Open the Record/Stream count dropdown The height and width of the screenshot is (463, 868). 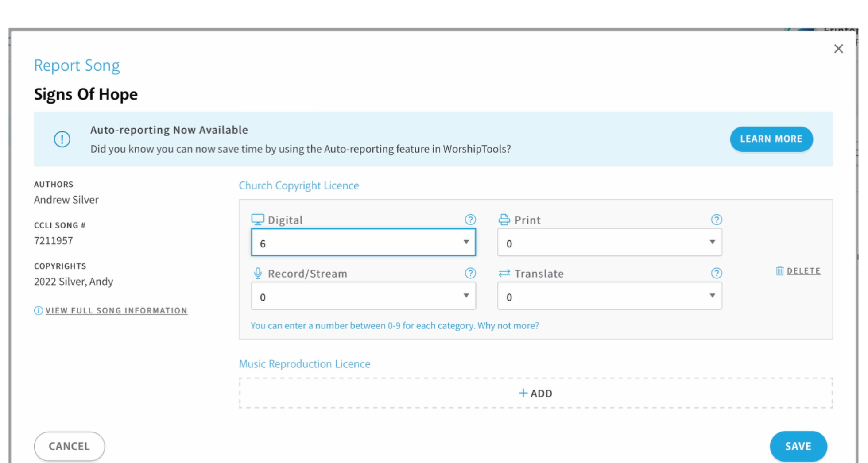pyautogui.click(x=467, y=296)
